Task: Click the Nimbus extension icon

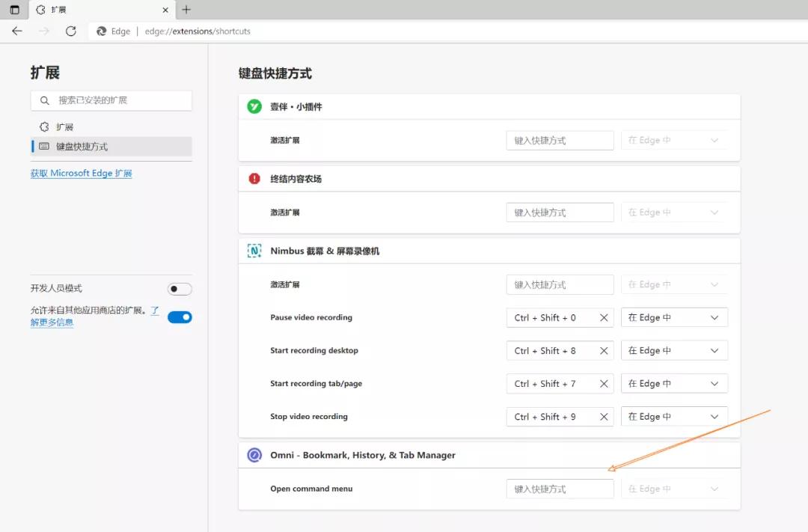Action: point(254,251)
